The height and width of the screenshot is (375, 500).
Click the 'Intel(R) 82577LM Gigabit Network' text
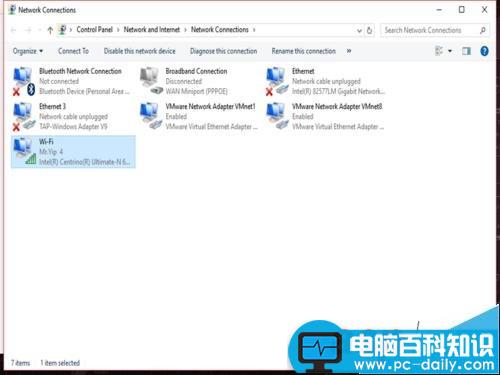point(338,91)
